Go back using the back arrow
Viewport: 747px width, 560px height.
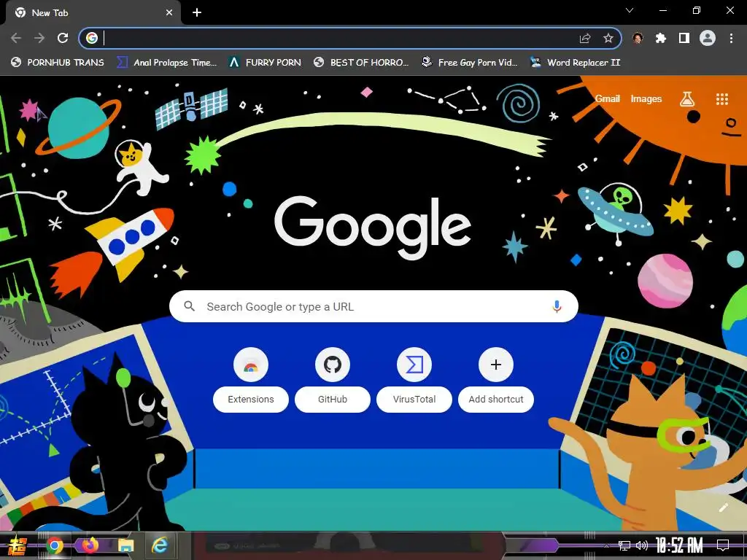click(x=16, y=38)
